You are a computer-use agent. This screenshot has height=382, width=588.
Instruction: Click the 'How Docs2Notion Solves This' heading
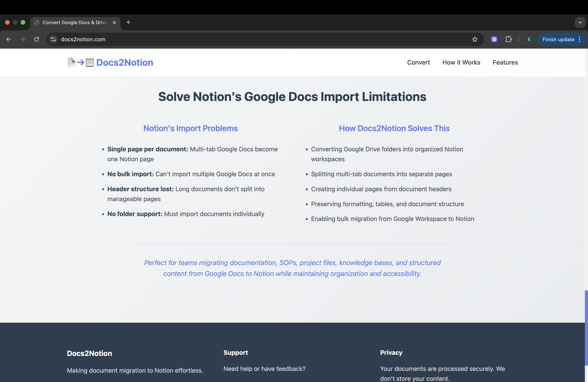point(394,128)
